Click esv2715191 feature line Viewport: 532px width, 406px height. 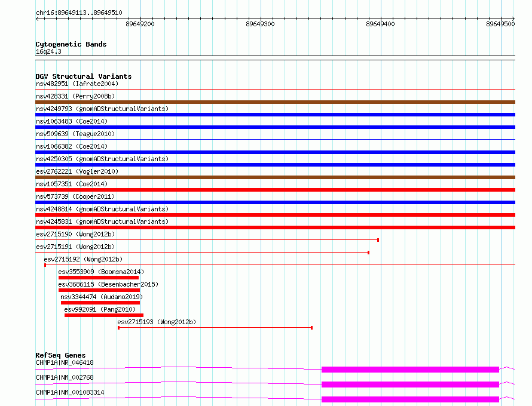pyautogui.click(x=202, y=253)
